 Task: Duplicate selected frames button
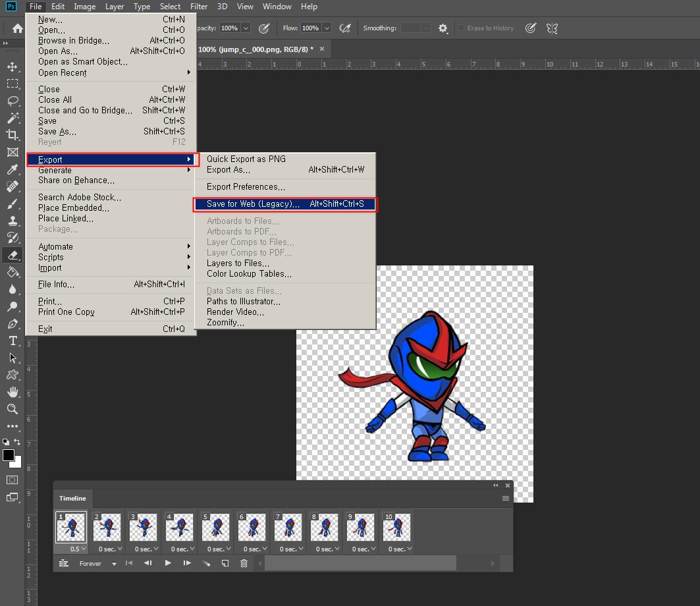click(x=225, y=563)
